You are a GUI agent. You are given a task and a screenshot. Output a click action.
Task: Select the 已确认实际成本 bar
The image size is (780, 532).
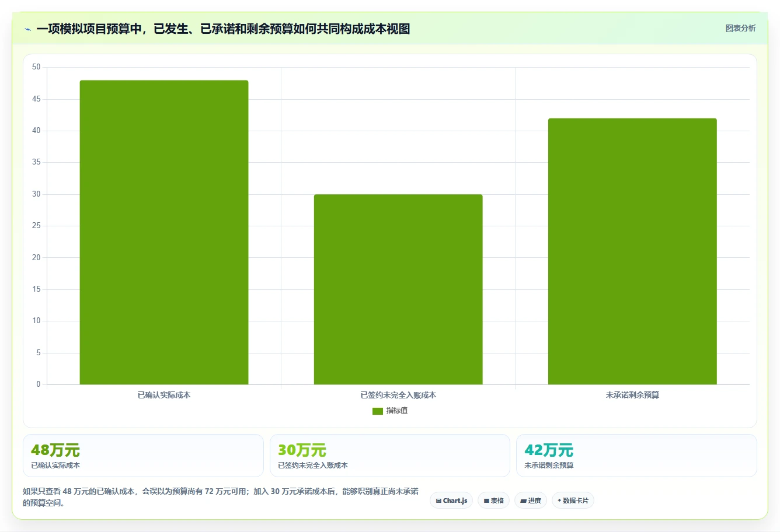point(164,232)
